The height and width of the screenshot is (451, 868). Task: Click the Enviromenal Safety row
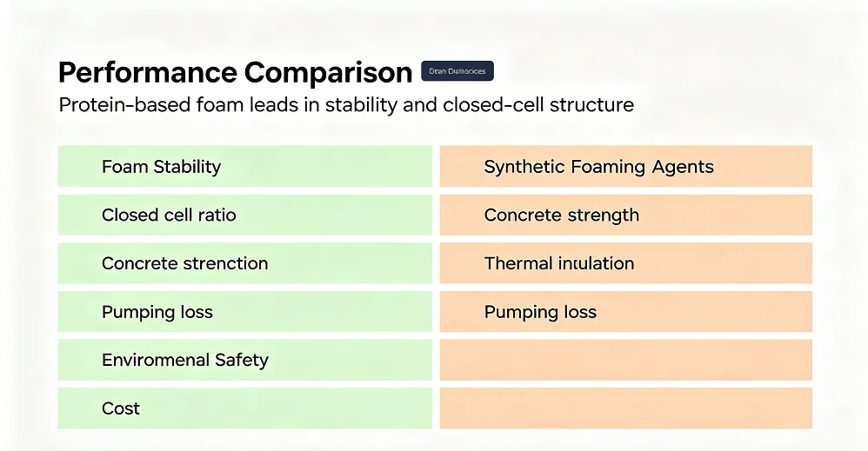[x=244, y=360]
